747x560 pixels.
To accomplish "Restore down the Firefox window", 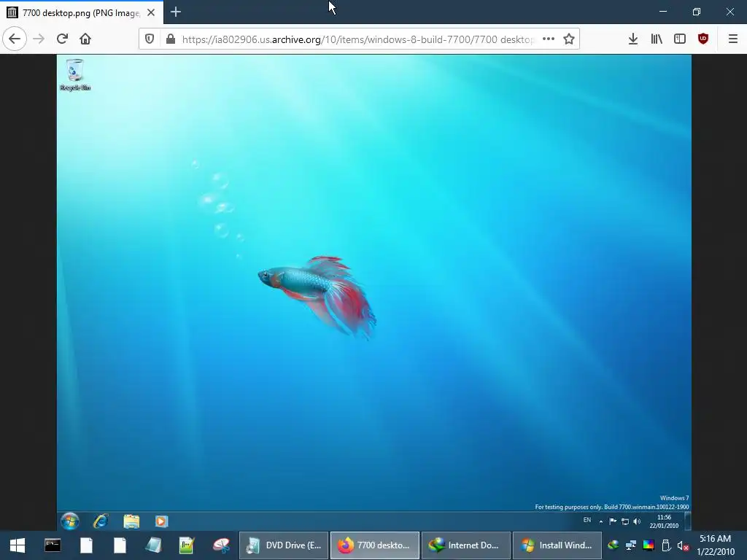I will pos(697,12).
